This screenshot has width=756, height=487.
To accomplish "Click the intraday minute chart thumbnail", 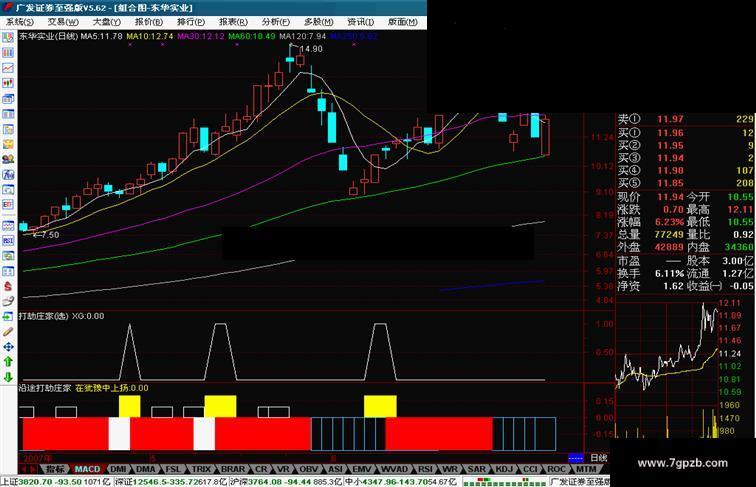I will [x=666, y=370].
